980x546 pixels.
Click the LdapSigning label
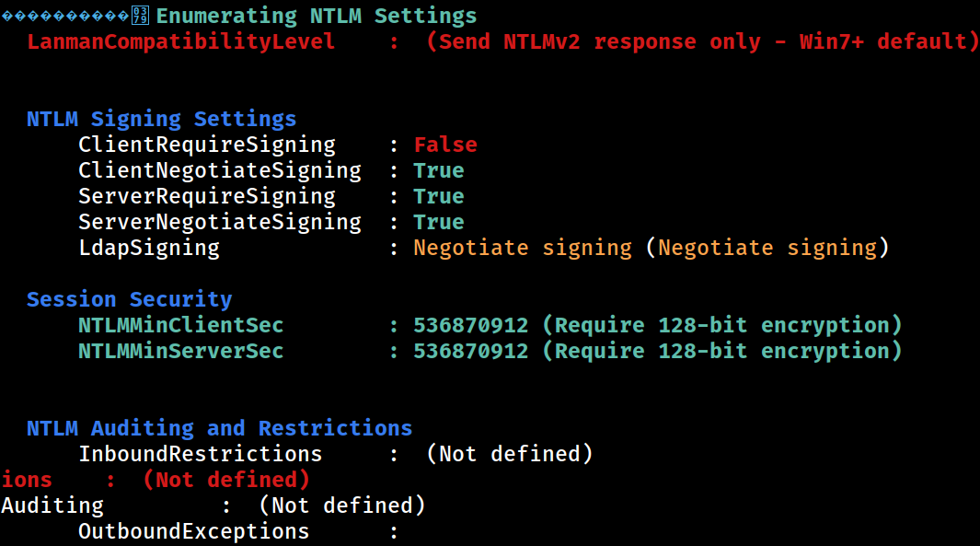point(149,248)
